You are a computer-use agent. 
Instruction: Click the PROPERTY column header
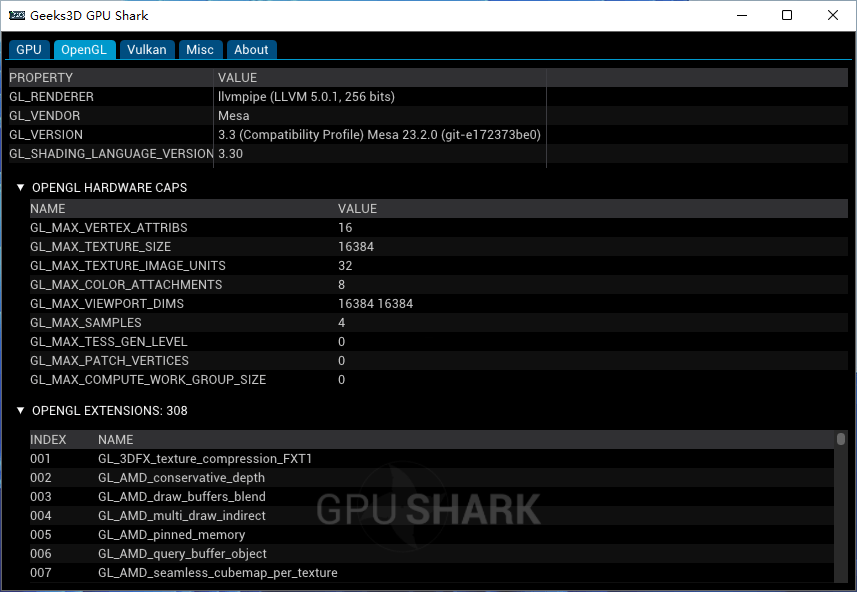point(41,77)
